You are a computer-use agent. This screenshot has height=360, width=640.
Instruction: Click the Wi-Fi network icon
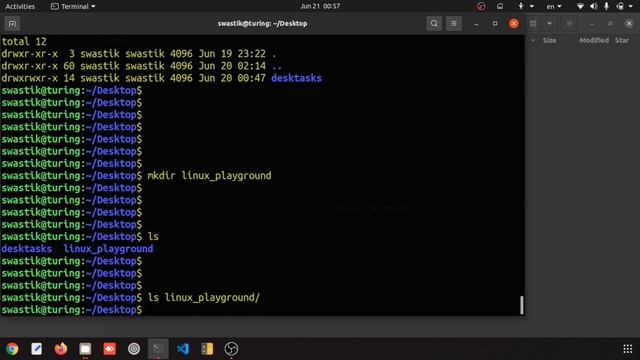[x=580, y=6]
